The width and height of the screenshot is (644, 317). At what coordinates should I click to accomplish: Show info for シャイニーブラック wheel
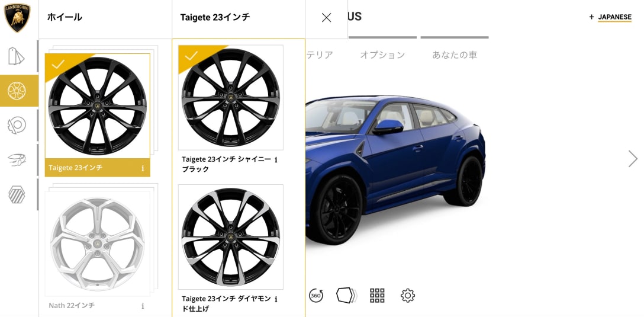tap(276, 159)
